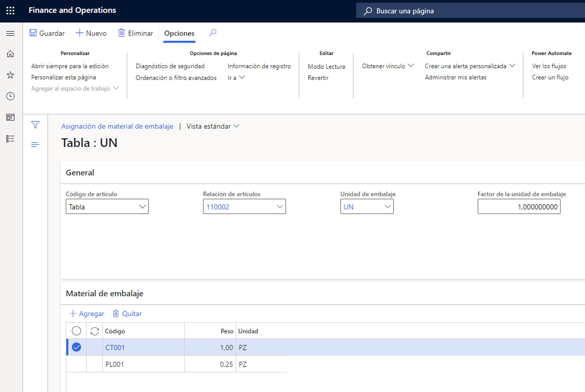585x392 pixels.
Task: Open Recent clock icon in sidebar
Action: point(10,96)
